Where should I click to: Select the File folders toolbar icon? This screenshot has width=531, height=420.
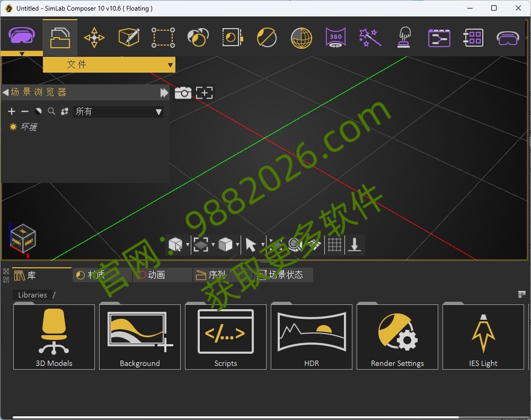[x=60, y=38]
